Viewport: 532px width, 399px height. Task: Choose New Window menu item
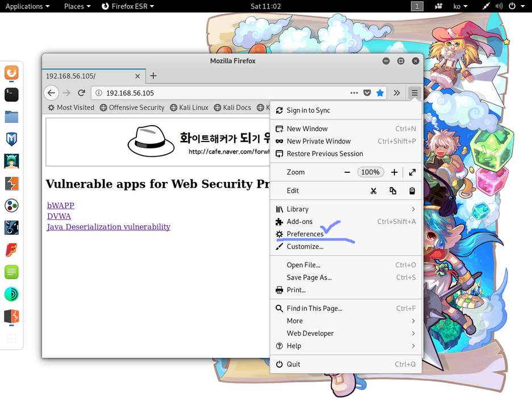tap(346, 128)
